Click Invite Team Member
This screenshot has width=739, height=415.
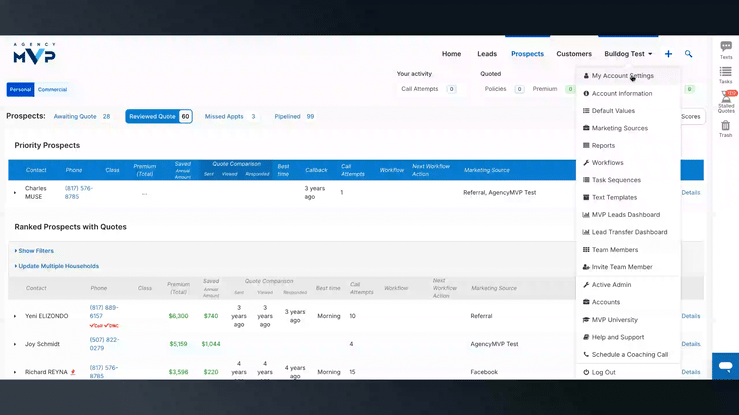pyautogui.click(x=622, y=267)
